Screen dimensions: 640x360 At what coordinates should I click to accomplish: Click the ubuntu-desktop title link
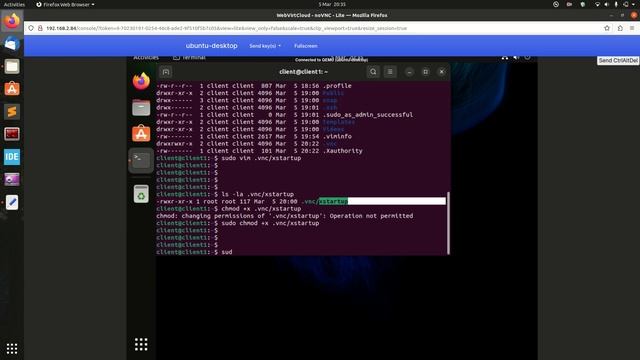click(211, 46)
